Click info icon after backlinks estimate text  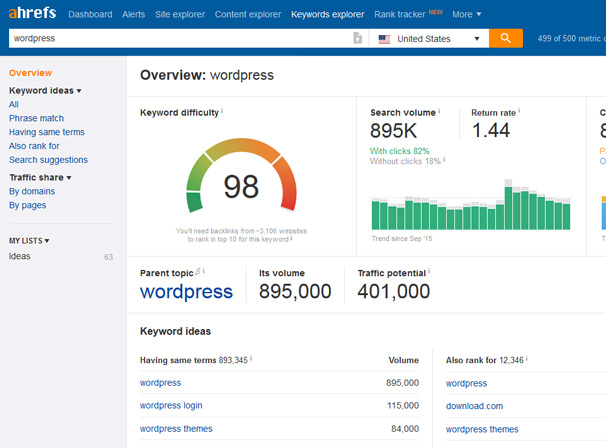point(291,238)
